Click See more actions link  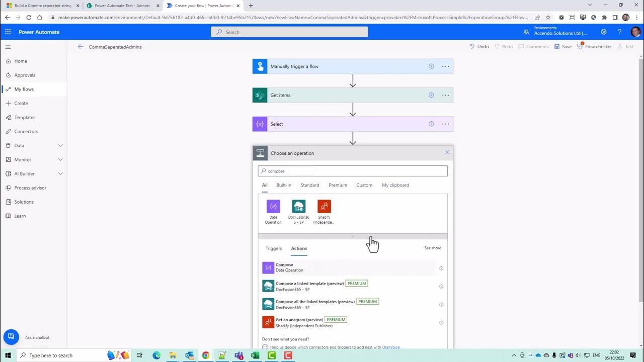433,248
